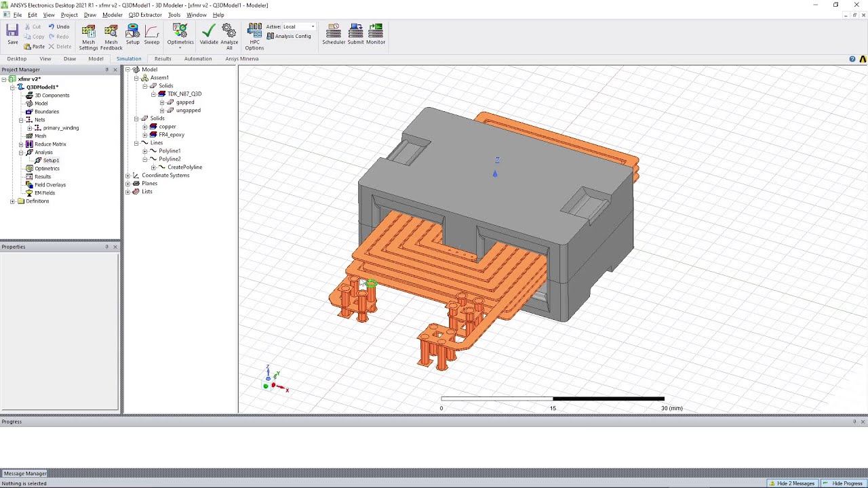868x488 pixels.
Task: Pin the Project Manager panel
Action: point(106,70)
